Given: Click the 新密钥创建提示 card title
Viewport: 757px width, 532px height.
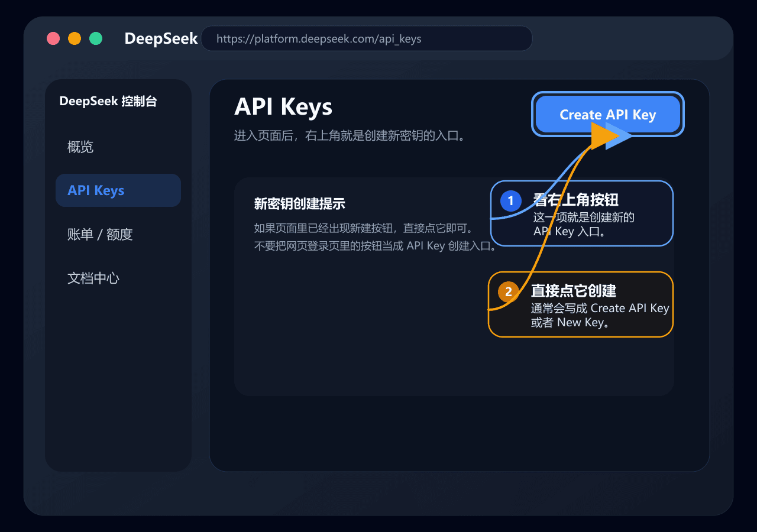Looking at the screenshot, I should 299,204.
